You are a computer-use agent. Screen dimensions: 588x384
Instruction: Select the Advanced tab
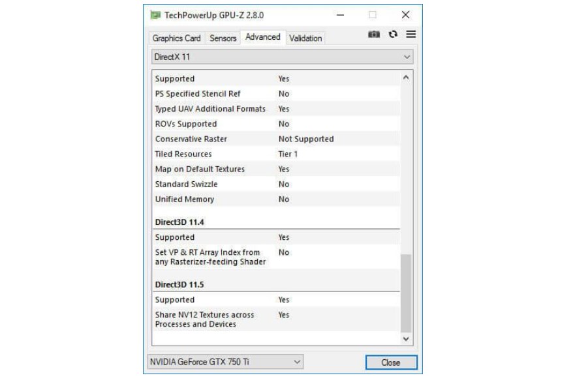(263, 37)
